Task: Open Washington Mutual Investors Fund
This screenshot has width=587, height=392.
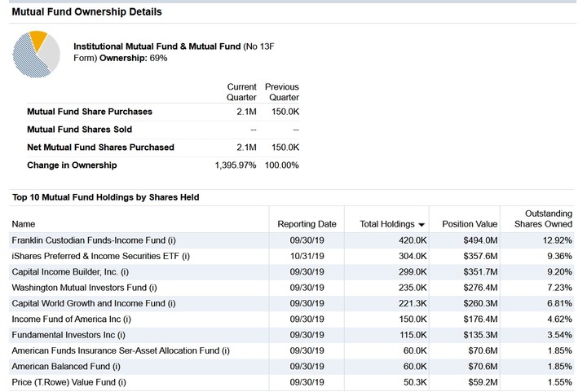Action: tap(84, 288)
